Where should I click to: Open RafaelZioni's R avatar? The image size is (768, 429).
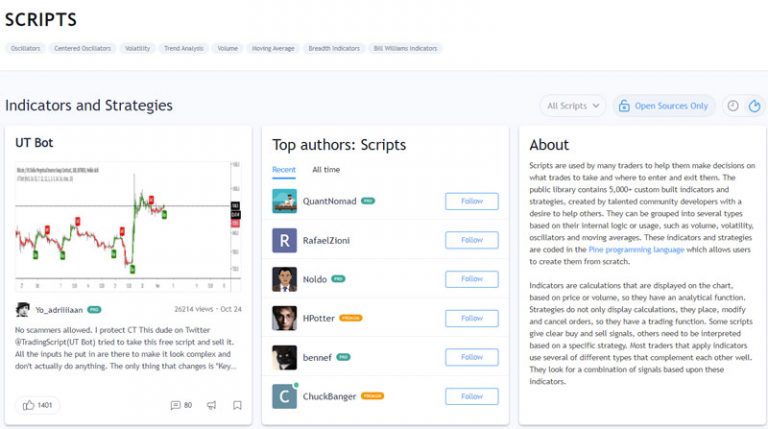pyautogui.click(x=285, y=240)
